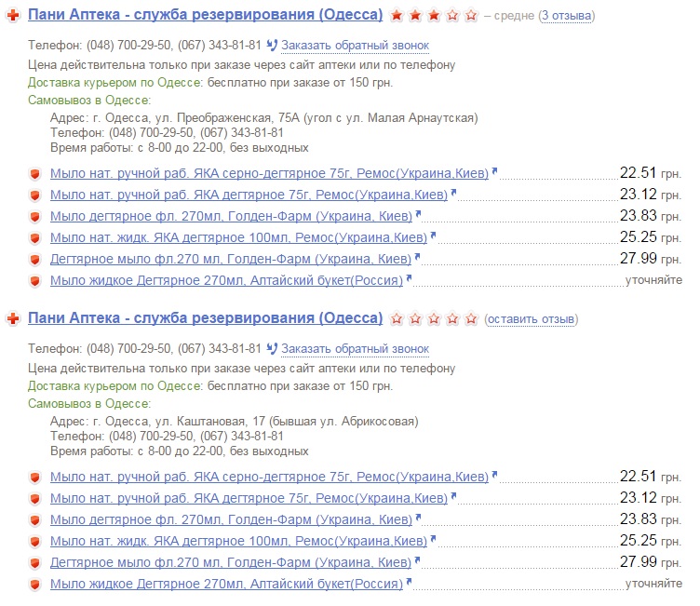Click the shield icon beside Мыло дегтярное фл. 270мл in the Каштановая listing
Image resolution: width=700 pixels, height=606 pixels.
pyautogui.click(x=35, y=519)
